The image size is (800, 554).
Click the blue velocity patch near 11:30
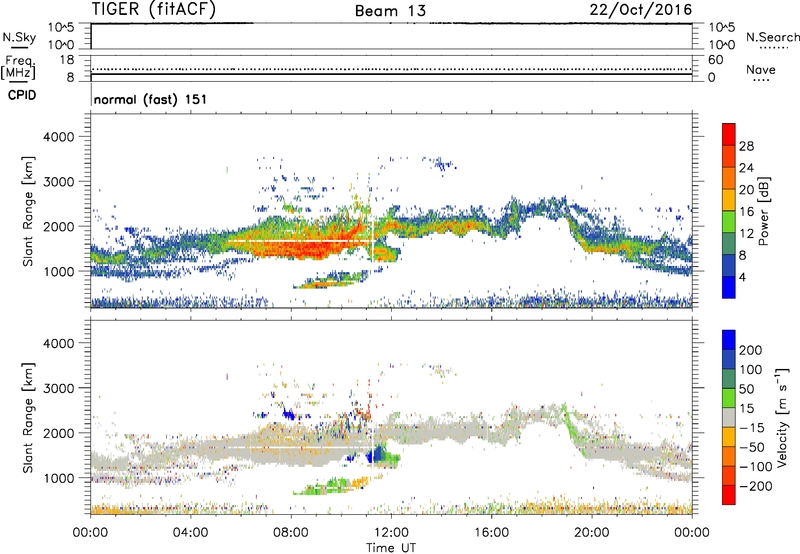[378, 454]
